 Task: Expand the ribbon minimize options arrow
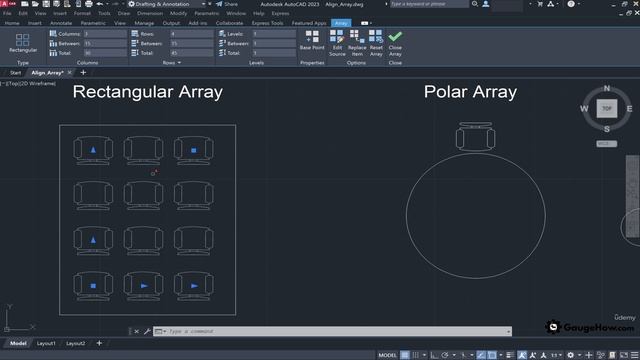[371, 23]
